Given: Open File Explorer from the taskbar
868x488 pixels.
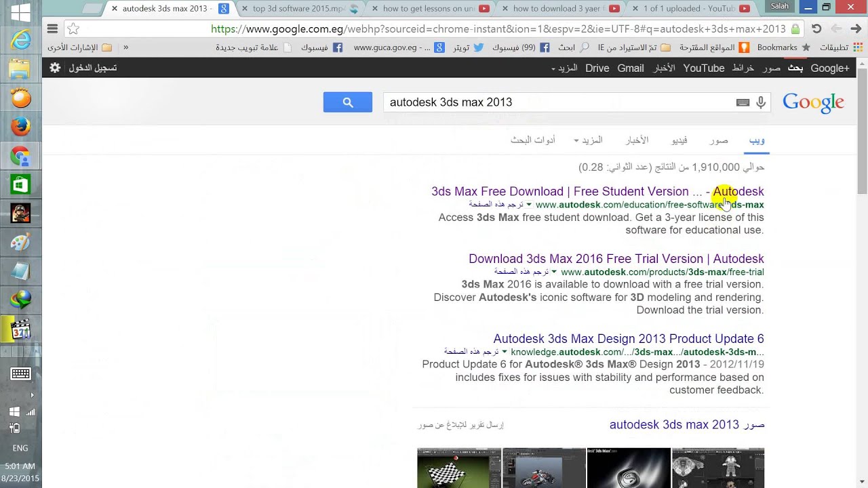Looking at the screenshot, I should pos(20,69).
